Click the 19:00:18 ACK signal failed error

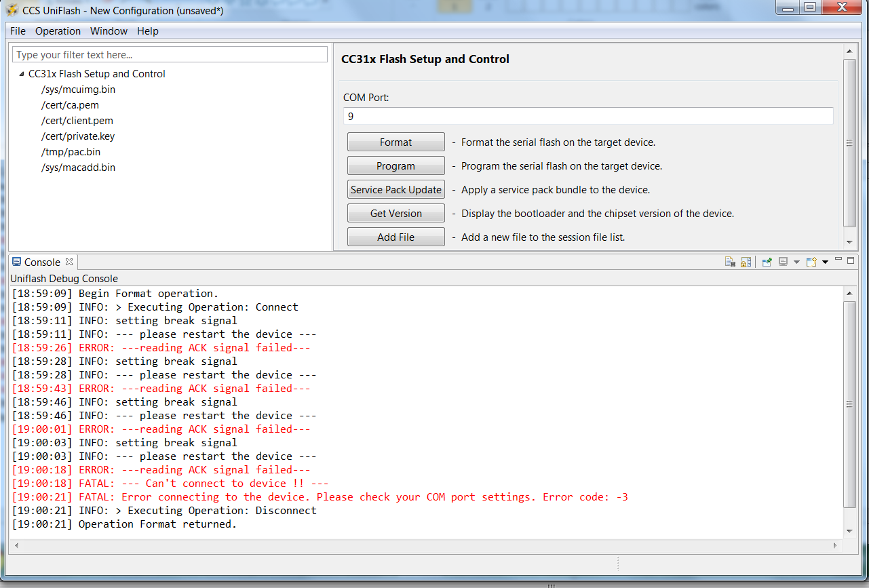(x=161, y=470)
